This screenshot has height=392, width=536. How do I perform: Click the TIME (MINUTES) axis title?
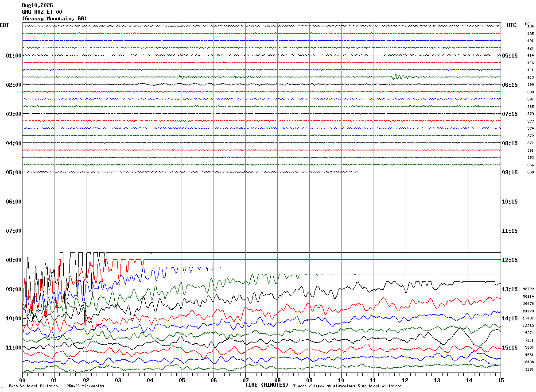[x=267, y=385]
